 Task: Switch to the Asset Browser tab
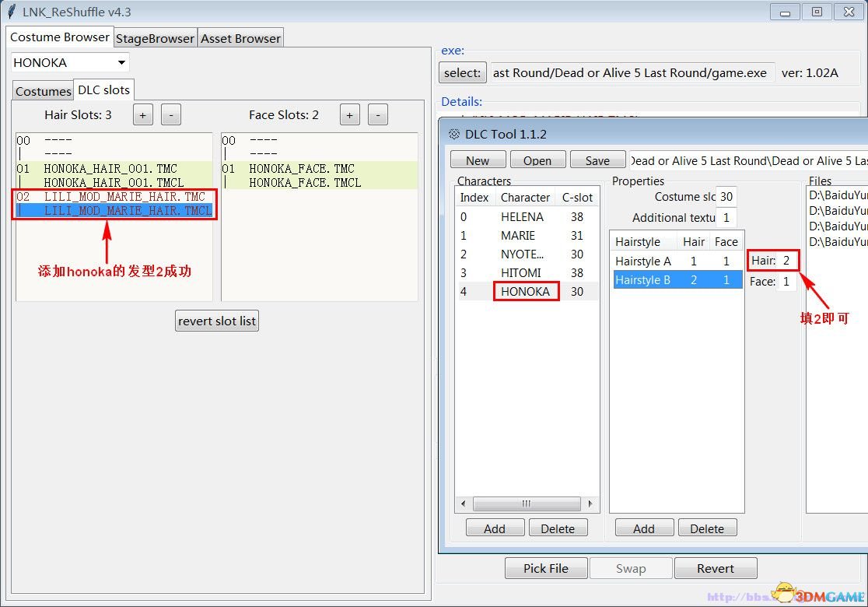point(240,39)
